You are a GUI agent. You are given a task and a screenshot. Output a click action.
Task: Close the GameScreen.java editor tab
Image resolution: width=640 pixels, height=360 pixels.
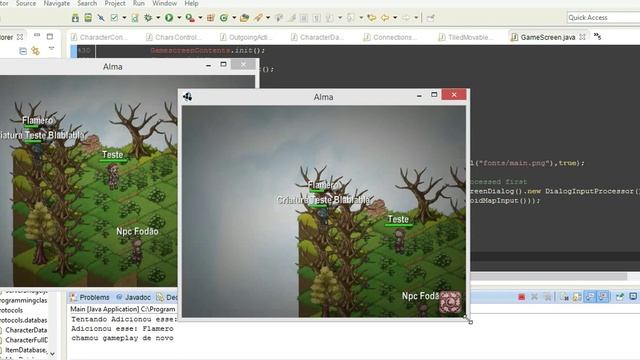pos(582,37)
